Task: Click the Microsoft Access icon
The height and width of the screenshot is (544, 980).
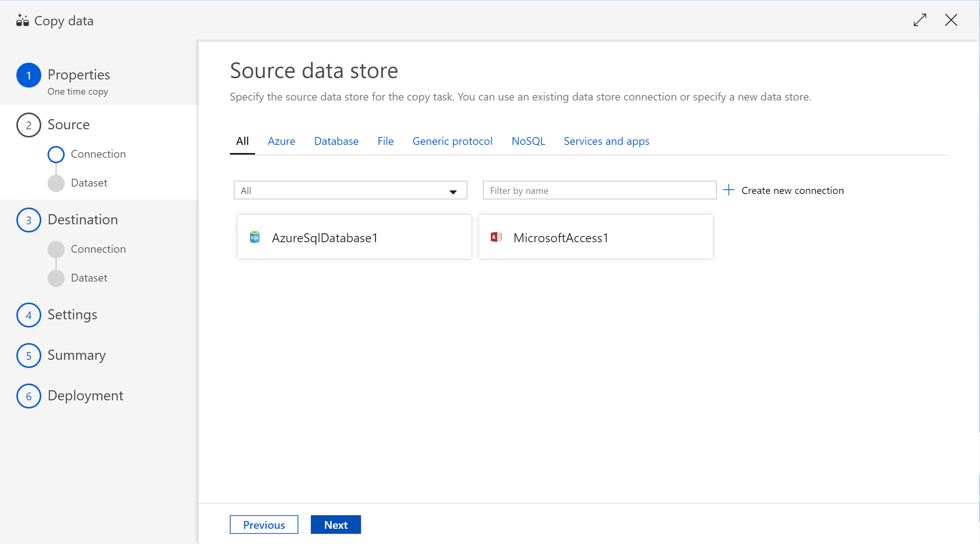Action: coord(496,237)
